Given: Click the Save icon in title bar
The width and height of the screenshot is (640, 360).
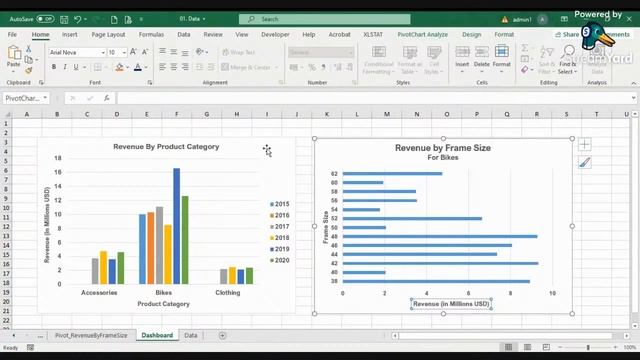Looking at the screenshot, I should click(64, 19).
